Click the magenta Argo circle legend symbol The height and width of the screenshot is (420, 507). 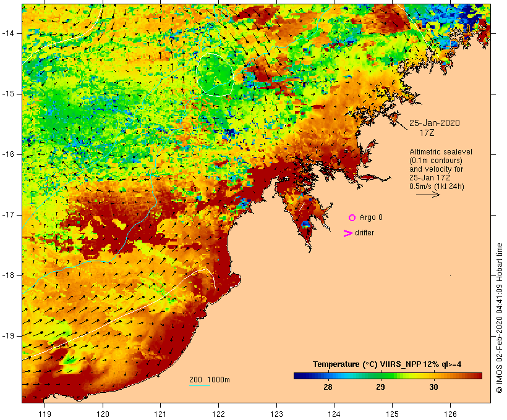tap(352, 218)
